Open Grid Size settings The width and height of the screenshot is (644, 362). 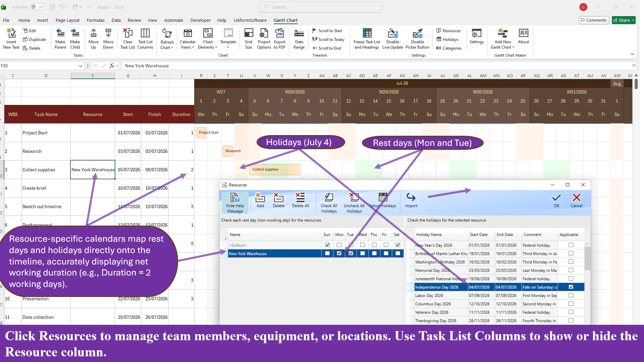click(249, 39)
